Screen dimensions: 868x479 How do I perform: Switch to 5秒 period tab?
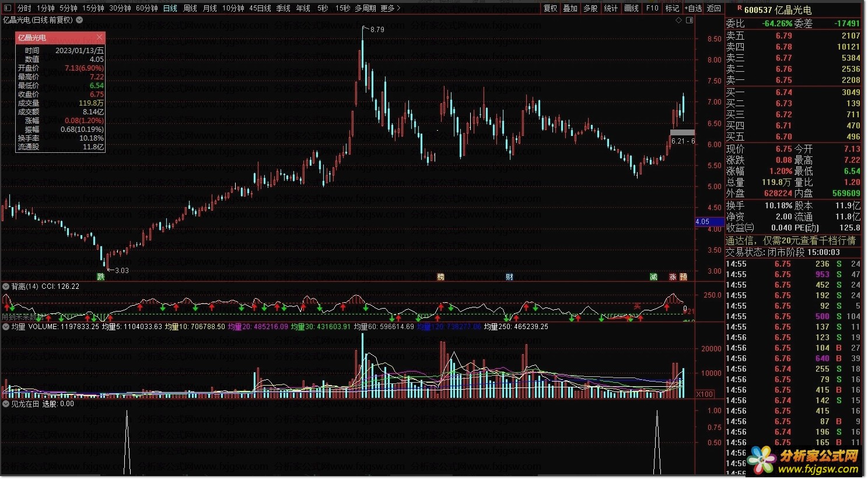(323, 8)
